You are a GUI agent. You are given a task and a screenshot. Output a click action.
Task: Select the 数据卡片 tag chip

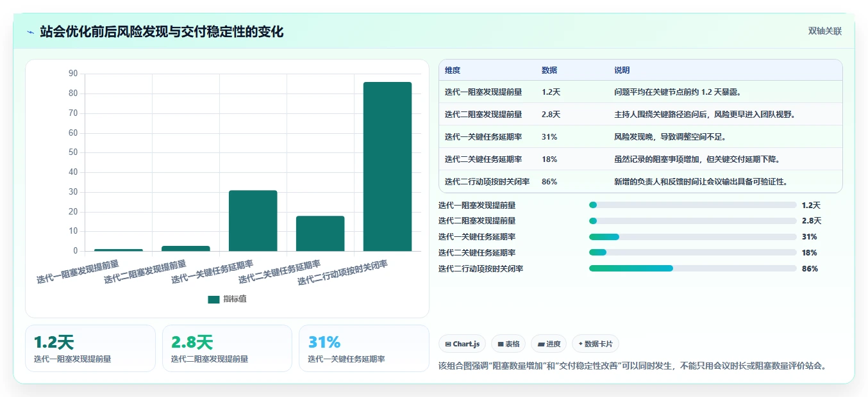(x=596, y=344)
